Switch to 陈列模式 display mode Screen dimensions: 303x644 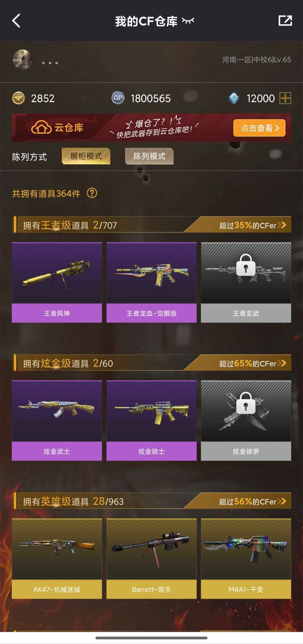coord(149,156)
